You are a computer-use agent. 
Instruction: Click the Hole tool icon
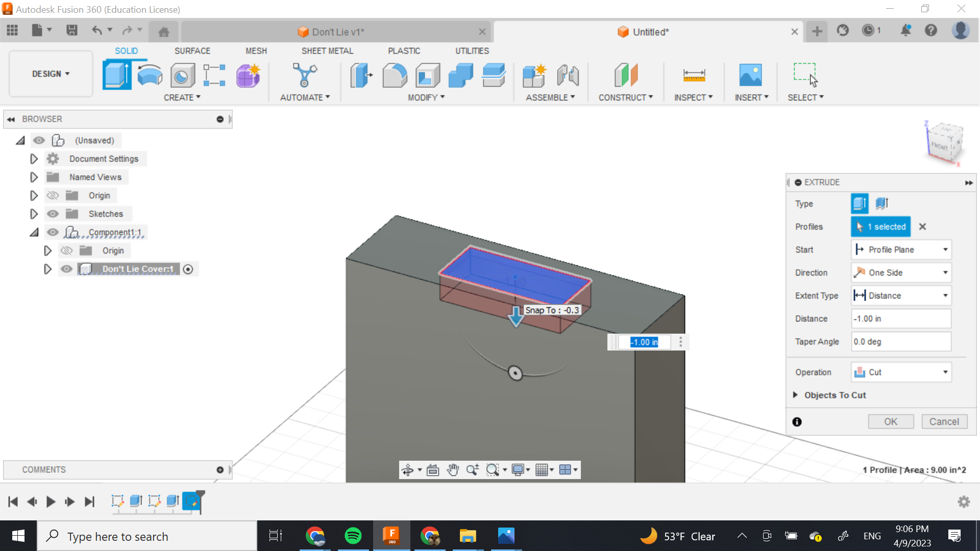click(x=182, y=75)
